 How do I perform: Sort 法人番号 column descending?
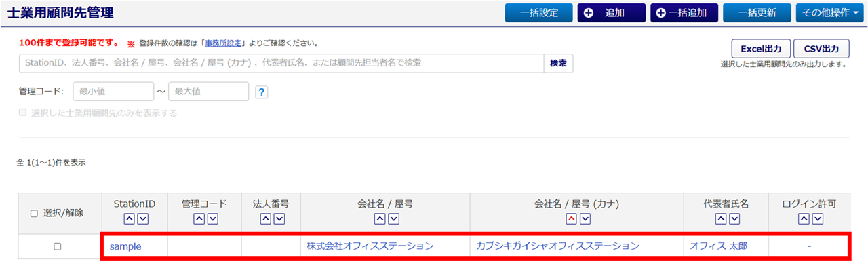point(279,218)
